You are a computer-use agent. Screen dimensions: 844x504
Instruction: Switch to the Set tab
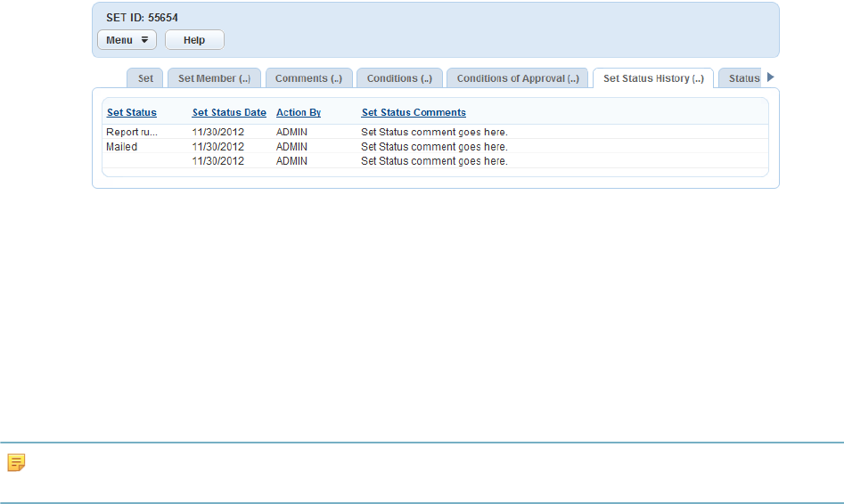[x=145, y=78]
